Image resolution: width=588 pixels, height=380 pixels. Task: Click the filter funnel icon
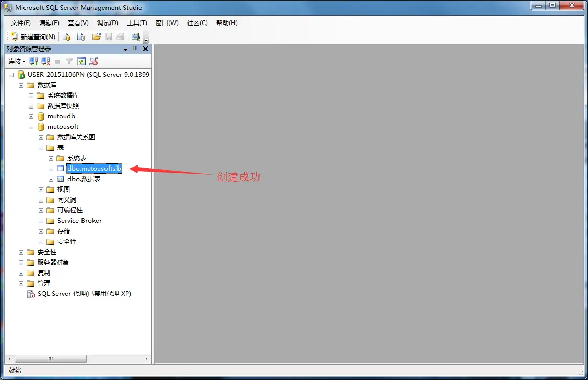(69, 62)
